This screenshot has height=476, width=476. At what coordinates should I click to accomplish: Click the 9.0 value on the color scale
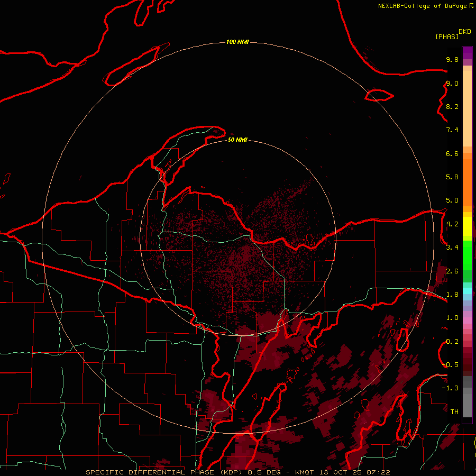(x=452, y=83)
